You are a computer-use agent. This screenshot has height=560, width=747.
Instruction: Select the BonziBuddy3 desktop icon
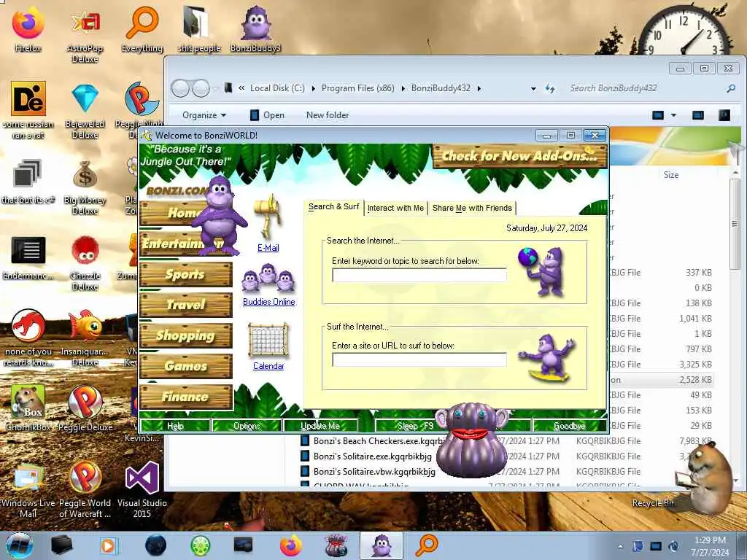[x=255, y=24]
